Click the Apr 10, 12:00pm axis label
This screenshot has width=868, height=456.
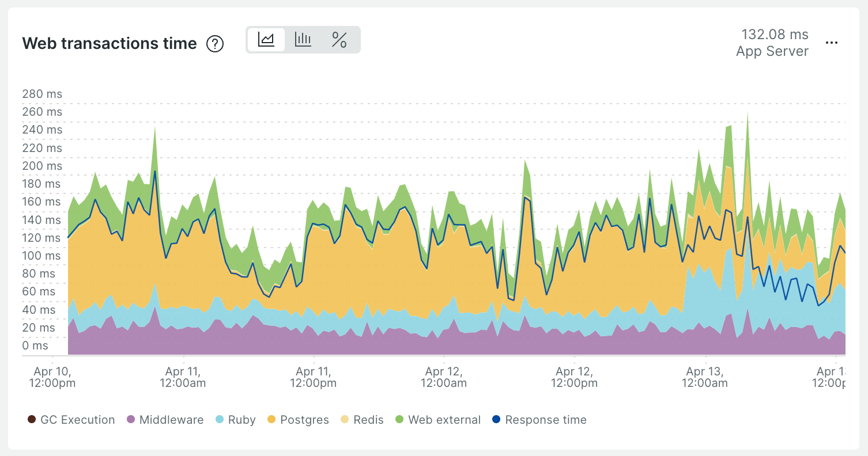click(52, 377)
